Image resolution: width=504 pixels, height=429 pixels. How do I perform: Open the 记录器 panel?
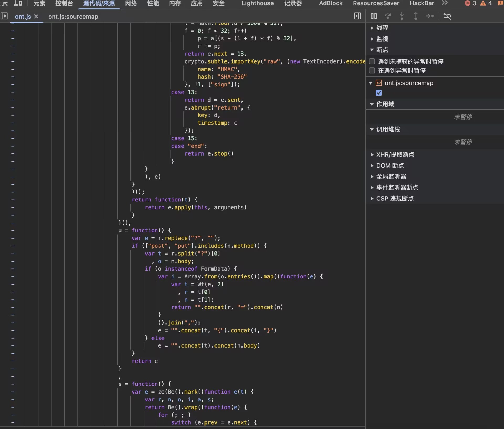pos(293,3)
